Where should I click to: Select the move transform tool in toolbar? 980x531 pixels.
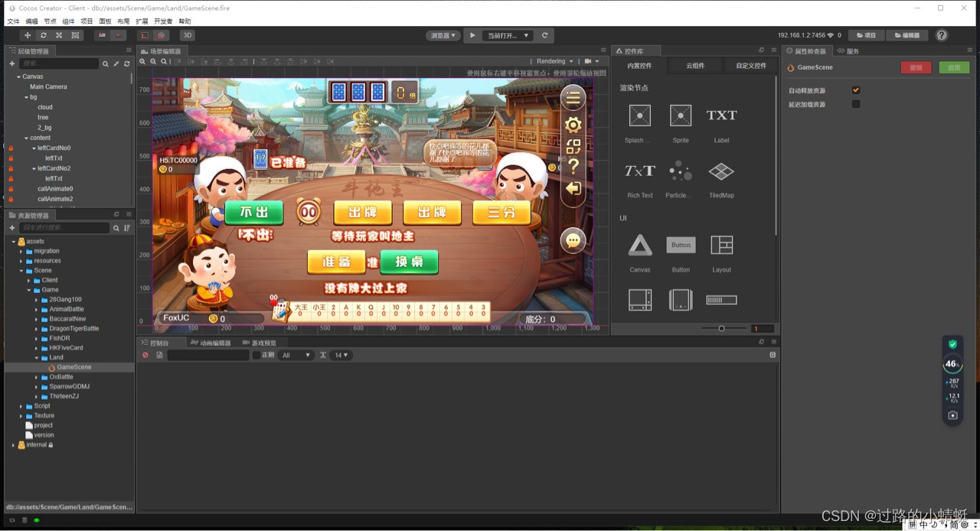[28, 35]
